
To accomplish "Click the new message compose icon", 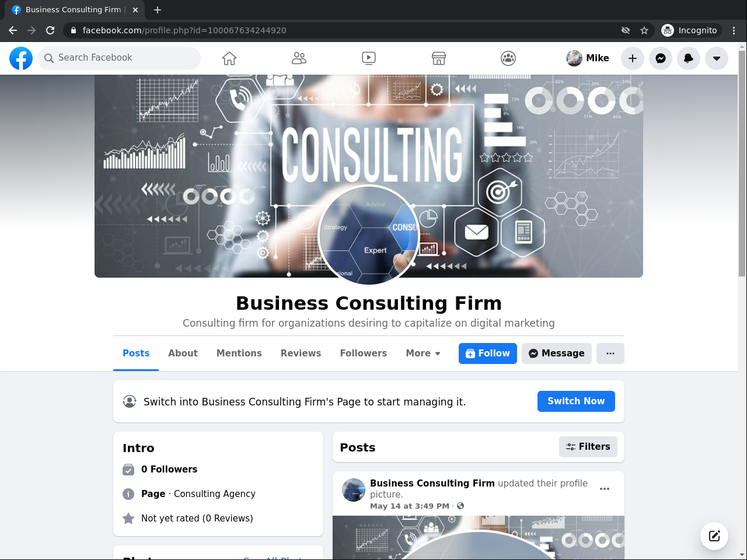I will click(x=714, y=536).
